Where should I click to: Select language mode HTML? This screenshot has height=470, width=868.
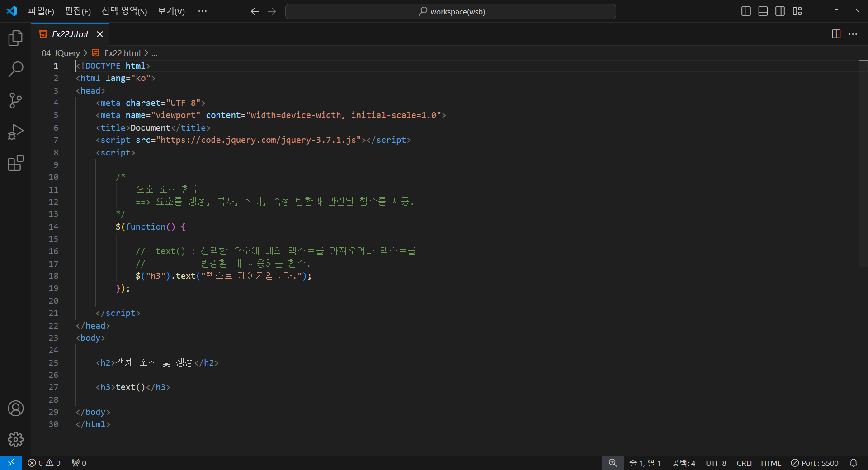coord(771,463)
